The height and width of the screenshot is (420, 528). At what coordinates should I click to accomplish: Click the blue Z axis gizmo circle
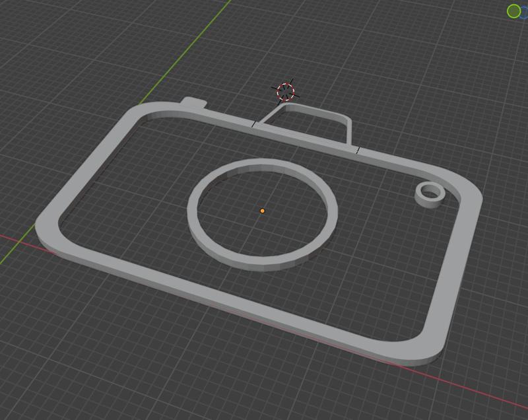click(525, 12)
